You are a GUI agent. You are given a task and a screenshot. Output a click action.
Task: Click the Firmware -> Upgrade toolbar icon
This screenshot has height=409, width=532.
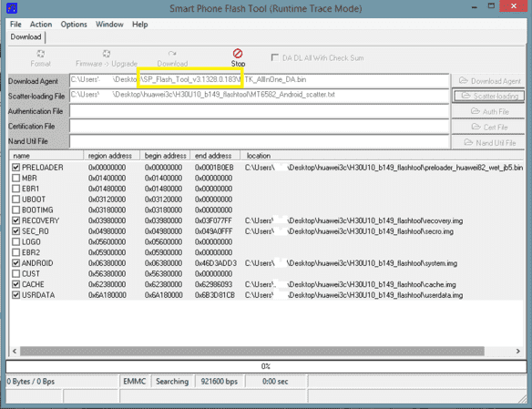click(x=107, y=54)
